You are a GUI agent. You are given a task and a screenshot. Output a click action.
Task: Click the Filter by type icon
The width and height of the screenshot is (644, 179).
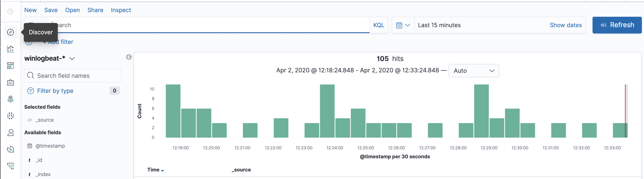tap(31, 91)
